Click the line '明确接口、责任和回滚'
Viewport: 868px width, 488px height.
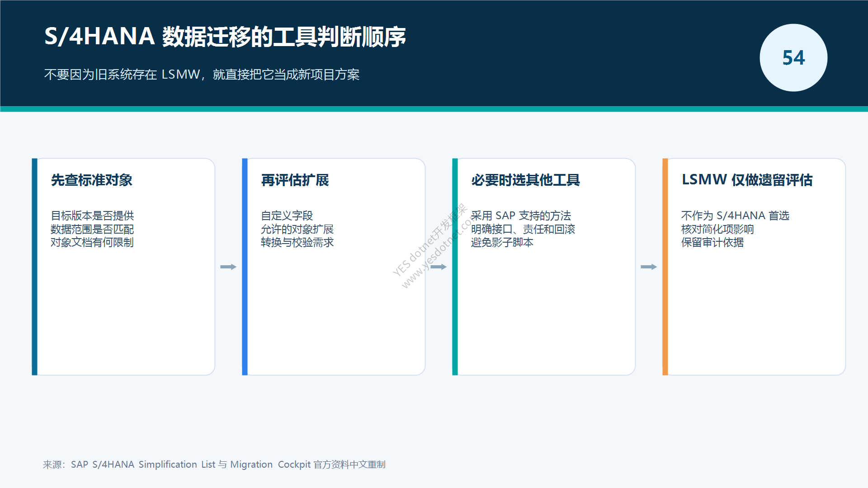coord(523,229)
